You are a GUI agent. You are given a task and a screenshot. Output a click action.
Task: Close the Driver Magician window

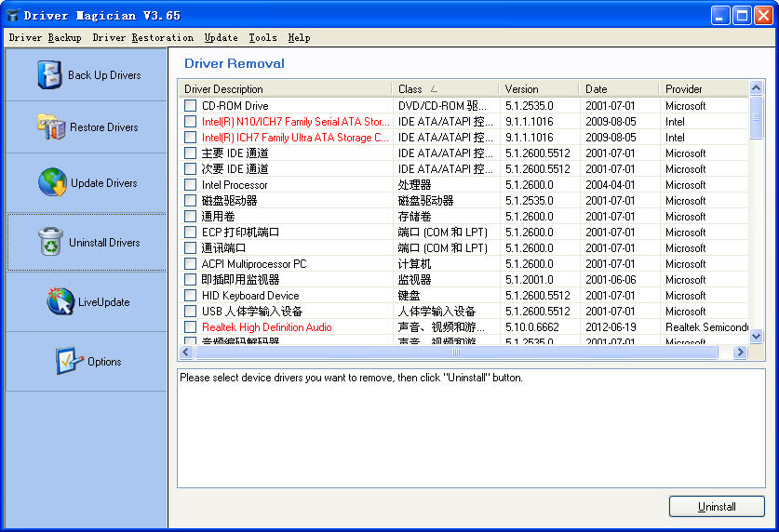pos(763,16)
